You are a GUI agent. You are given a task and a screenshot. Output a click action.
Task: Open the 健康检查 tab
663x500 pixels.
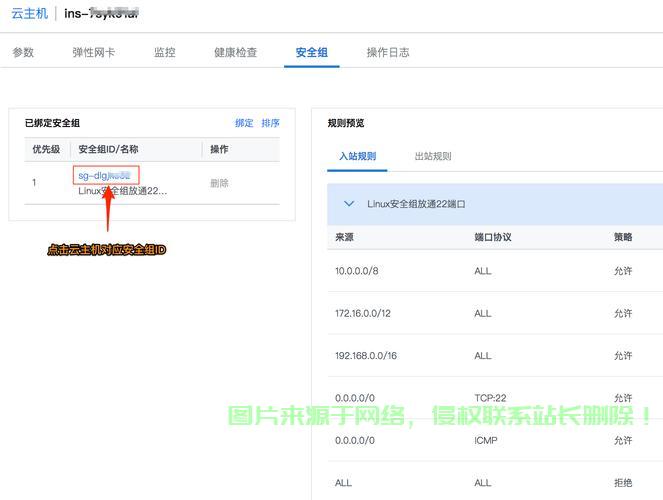pos(236,52)
